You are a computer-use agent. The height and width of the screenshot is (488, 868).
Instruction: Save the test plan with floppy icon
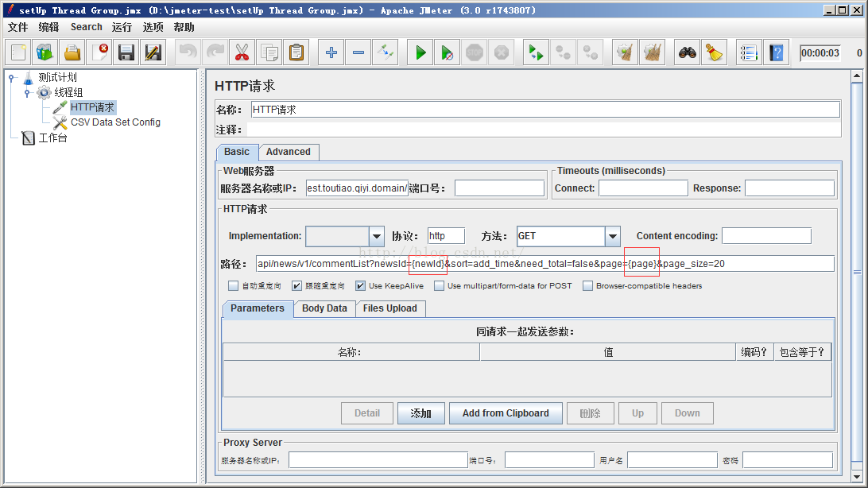click(126, 53)
